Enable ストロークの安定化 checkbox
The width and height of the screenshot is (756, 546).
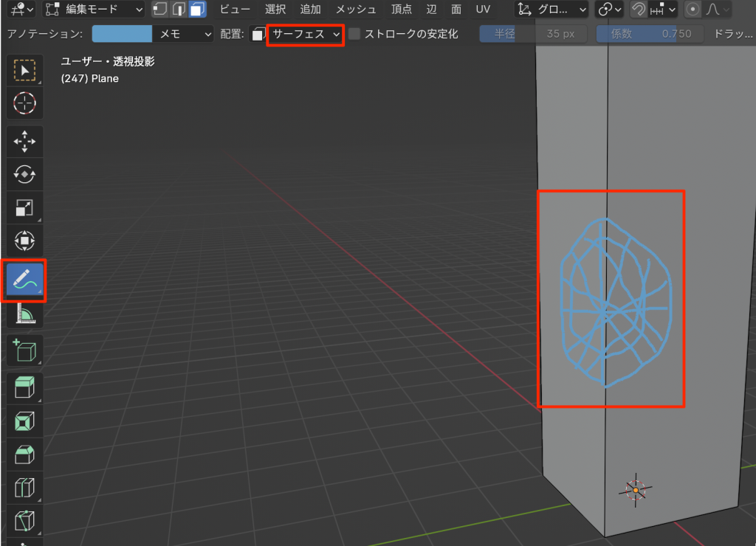(x=354, y=34)
